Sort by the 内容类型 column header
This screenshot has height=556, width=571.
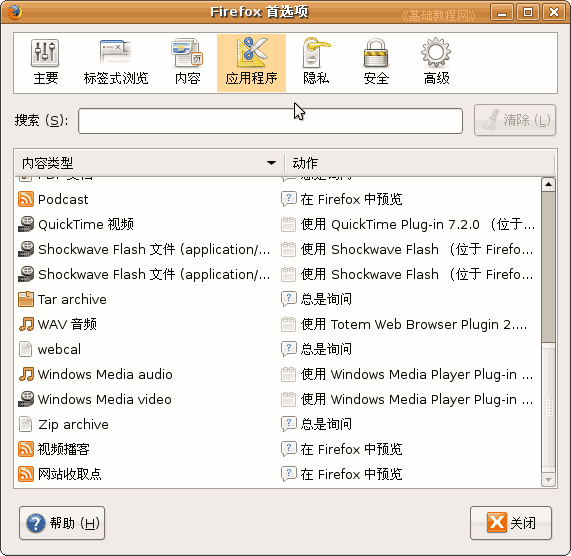click(149, 163)
